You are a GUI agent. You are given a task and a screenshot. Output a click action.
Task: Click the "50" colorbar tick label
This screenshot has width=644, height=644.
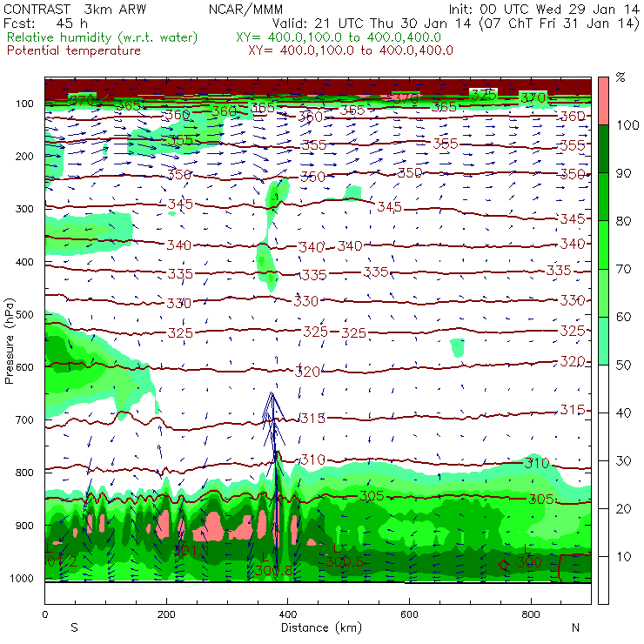(624, 365)
